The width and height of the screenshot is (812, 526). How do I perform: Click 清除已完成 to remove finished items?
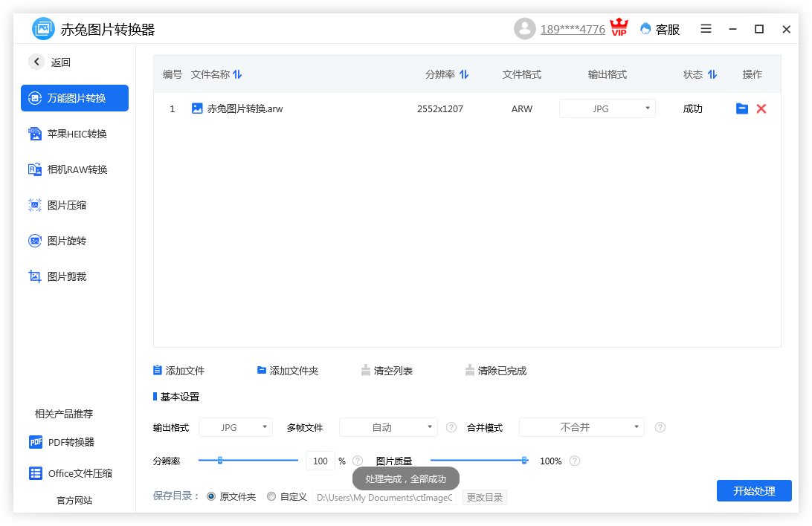pos(495,371)
